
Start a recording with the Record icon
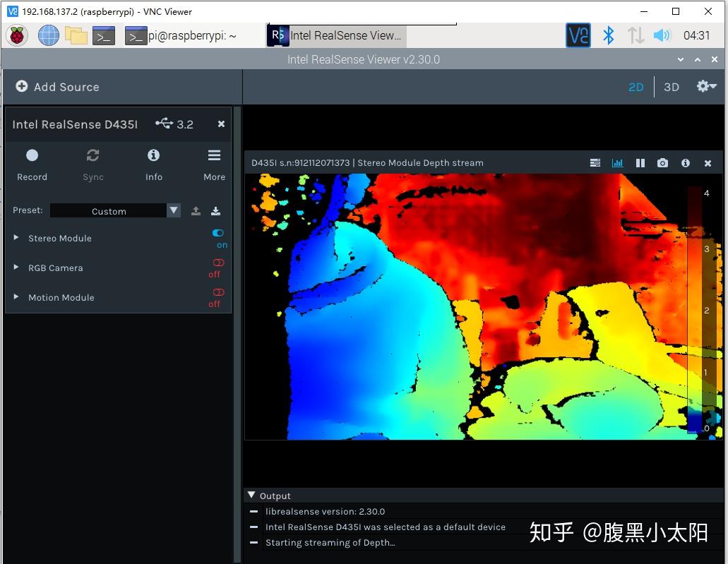[32, 155]
